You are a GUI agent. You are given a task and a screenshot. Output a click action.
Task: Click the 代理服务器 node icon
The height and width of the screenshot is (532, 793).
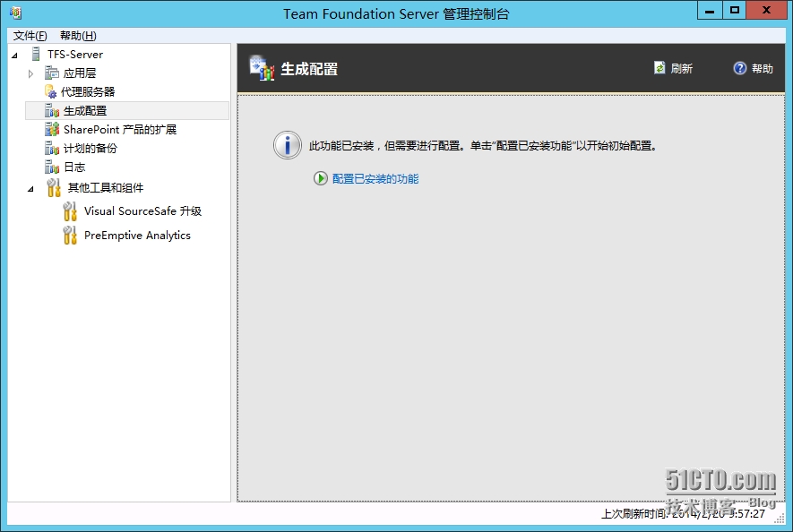50,91
